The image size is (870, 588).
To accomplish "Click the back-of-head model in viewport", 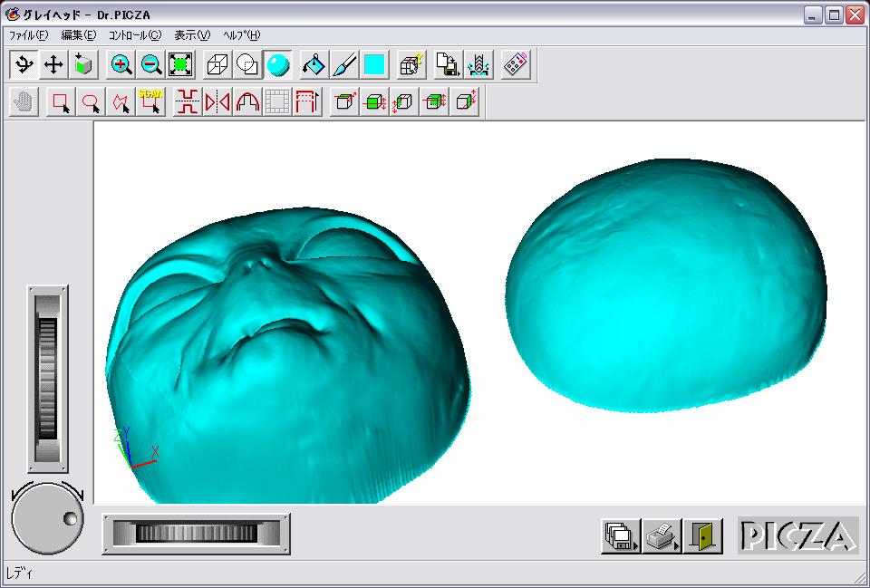I will (666, 285).
